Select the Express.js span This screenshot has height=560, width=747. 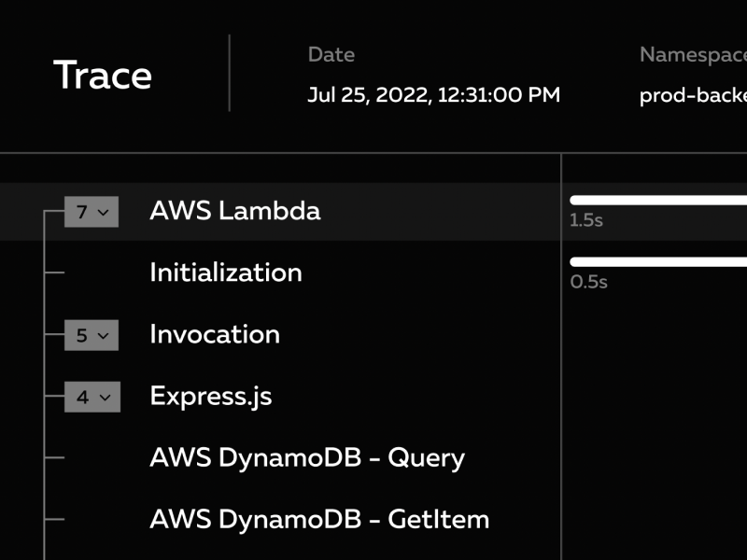pos(210,396)
